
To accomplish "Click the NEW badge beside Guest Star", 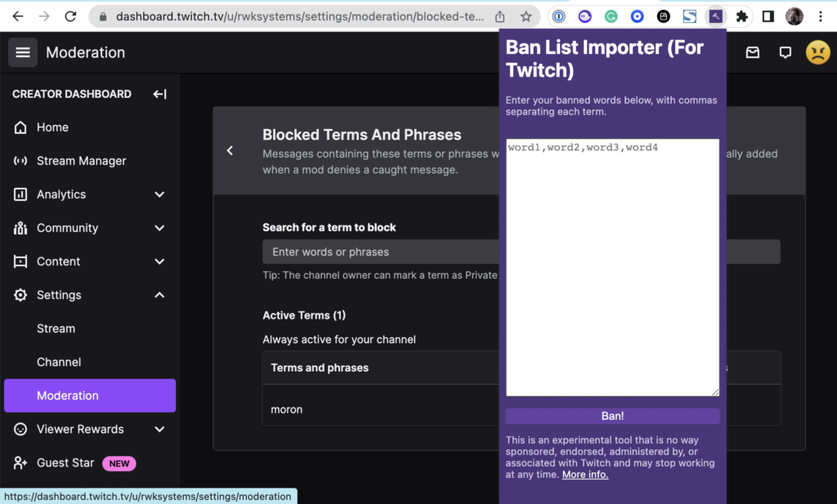I will (119, 463).
